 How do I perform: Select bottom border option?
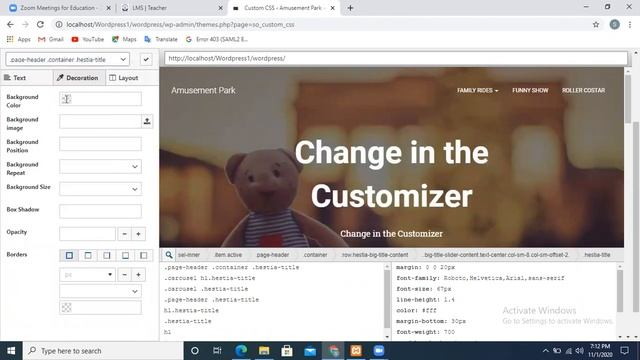click(125, 256)
